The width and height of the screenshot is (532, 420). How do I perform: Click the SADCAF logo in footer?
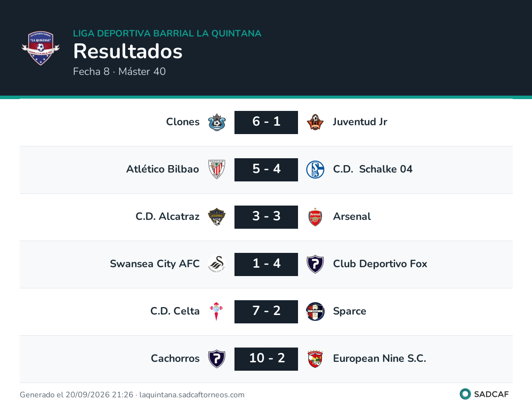pos(484,394)
